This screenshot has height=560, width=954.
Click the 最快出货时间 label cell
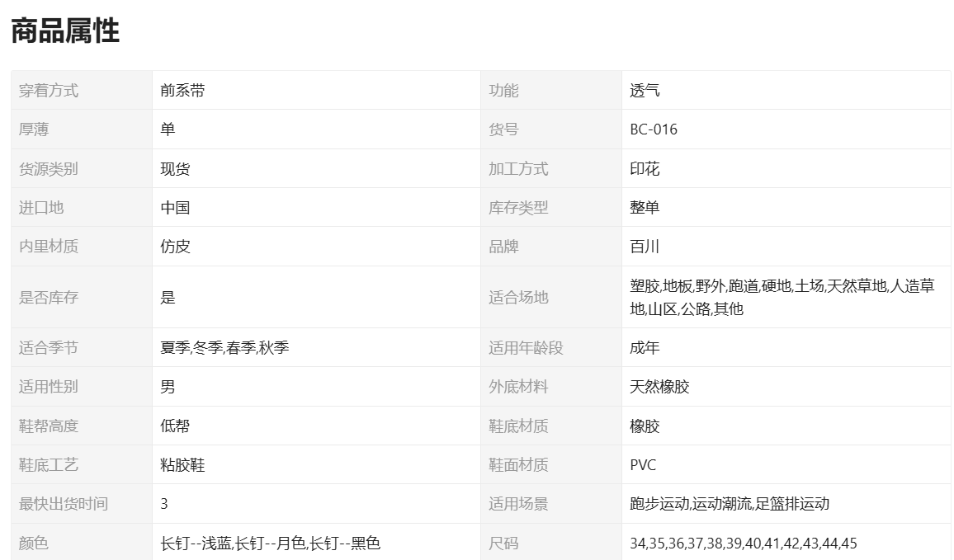pyautogui.click(x=64, y=504)
